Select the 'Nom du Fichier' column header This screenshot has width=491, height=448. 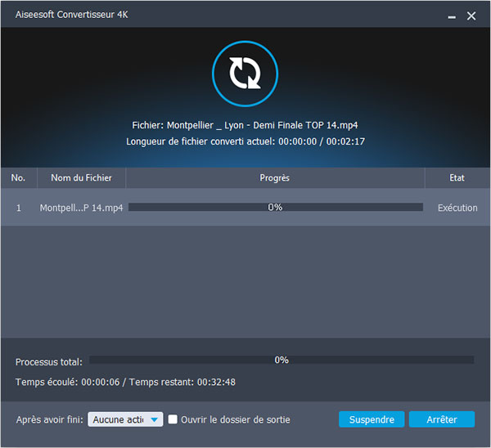81,177
